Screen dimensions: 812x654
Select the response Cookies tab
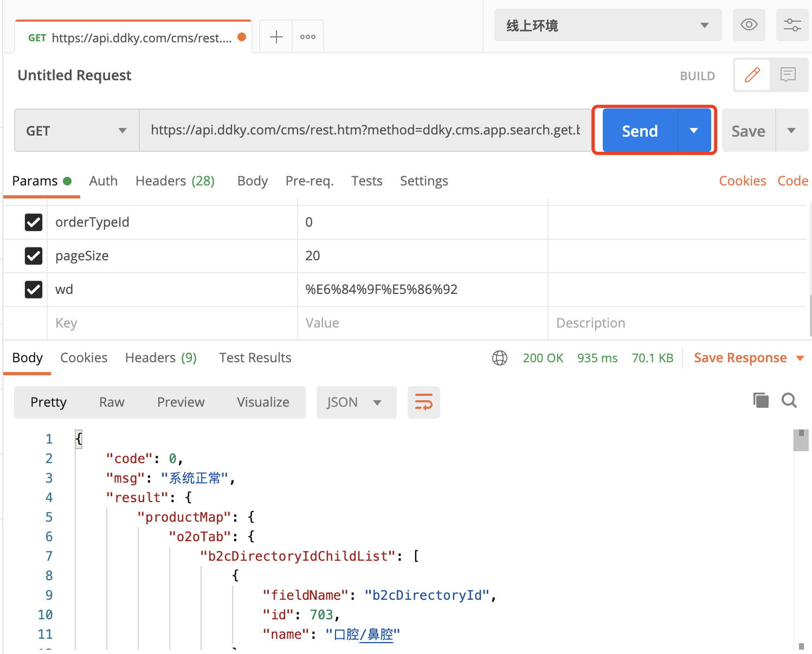[x=84, y=358]
